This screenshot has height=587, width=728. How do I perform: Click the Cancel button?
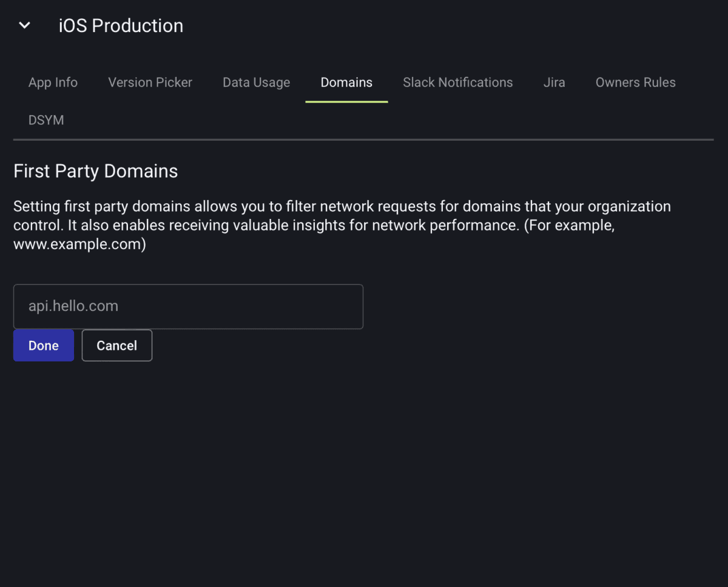pos(117,346)
